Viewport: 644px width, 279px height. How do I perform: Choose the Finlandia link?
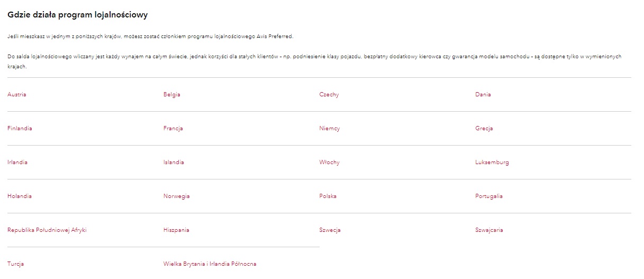(20, 129)
